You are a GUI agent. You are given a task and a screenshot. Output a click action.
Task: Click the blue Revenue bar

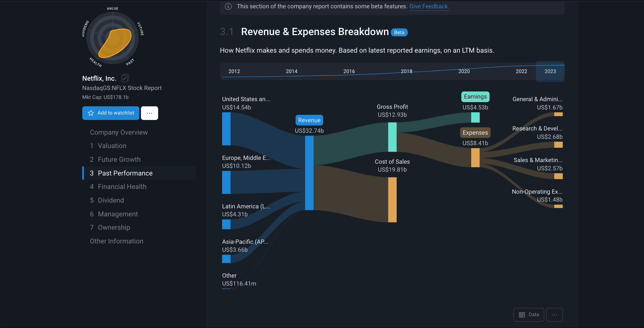coord(309,173)
